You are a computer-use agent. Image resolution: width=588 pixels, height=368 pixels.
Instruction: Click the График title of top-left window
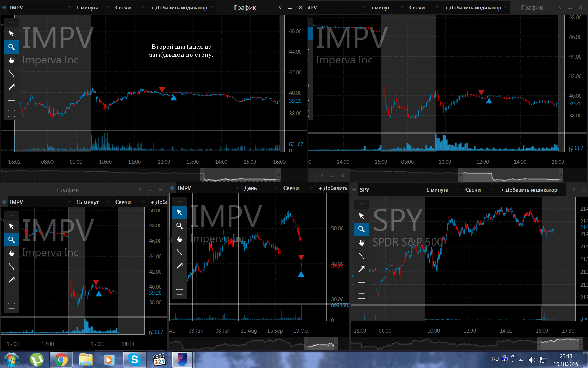(x=245, y=7)
